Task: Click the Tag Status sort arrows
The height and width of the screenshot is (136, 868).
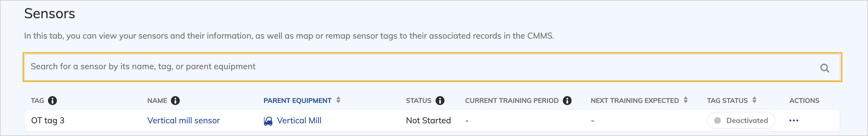Action: pos(754,100)
